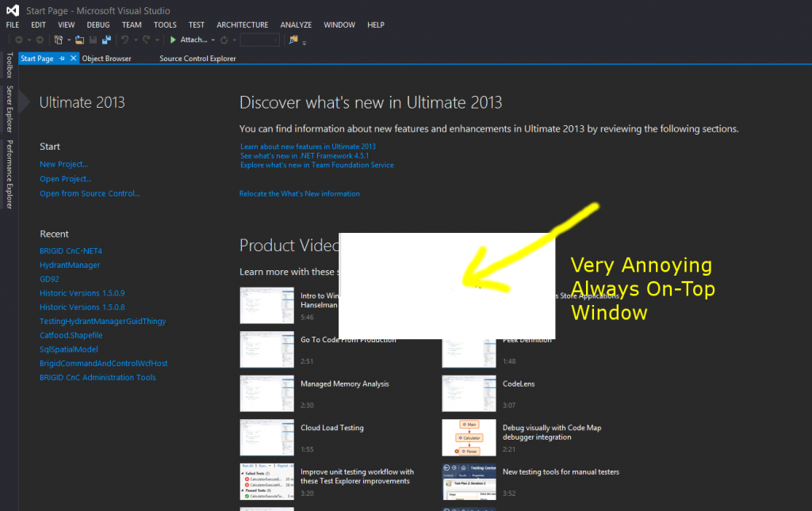Collapse the Start Page side pane arrow

click(24, 101)
